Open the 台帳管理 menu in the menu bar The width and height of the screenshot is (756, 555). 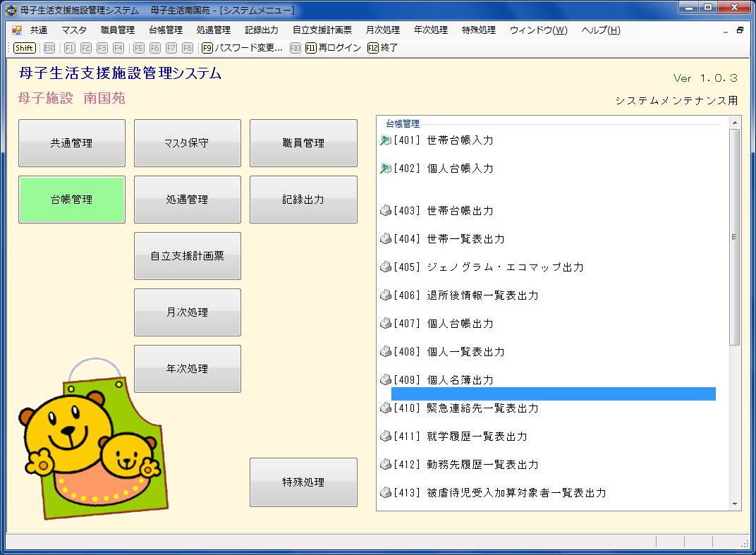pos(166,30)
